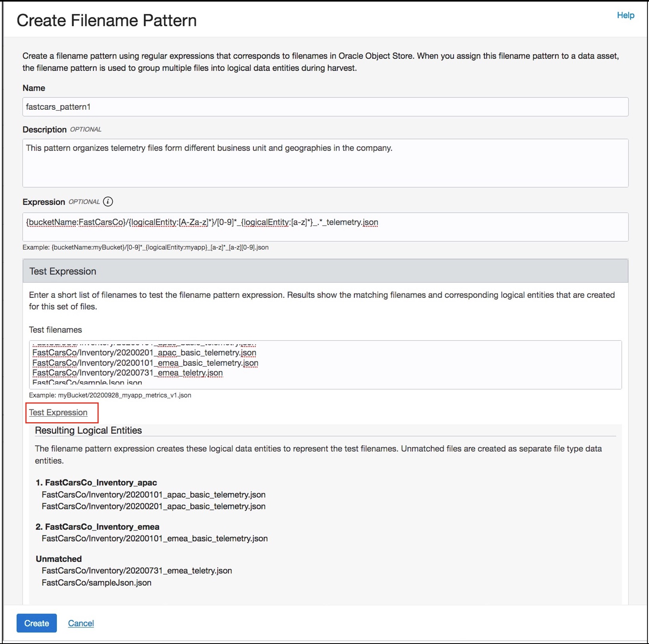Image resolution: width=649 pixels, height=644 pixels.
Task: Click the Create Filename Pattern title
Action: click(107, 21)
